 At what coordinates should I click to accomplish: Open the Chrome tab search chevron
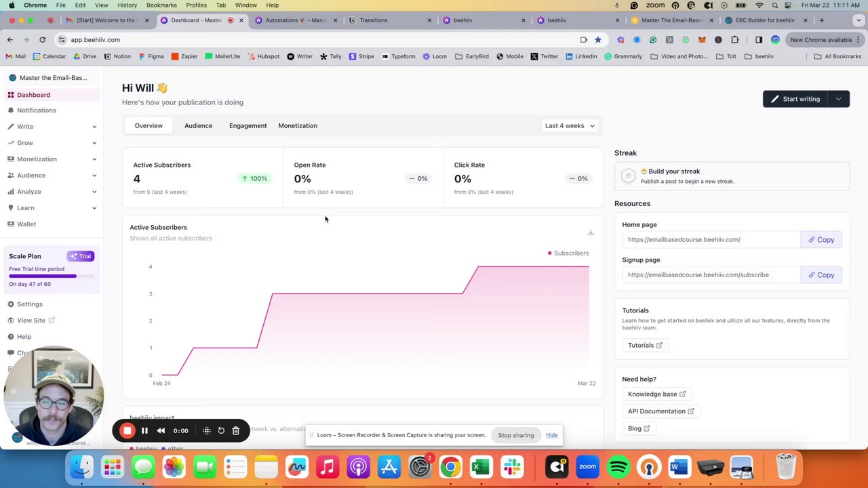(857, 20)
